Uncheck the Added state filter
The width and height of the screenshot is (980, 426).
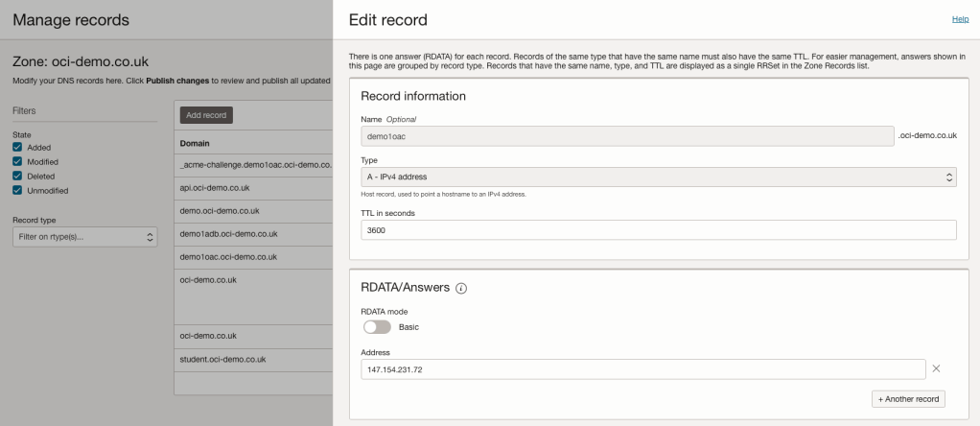click(18, 147)
